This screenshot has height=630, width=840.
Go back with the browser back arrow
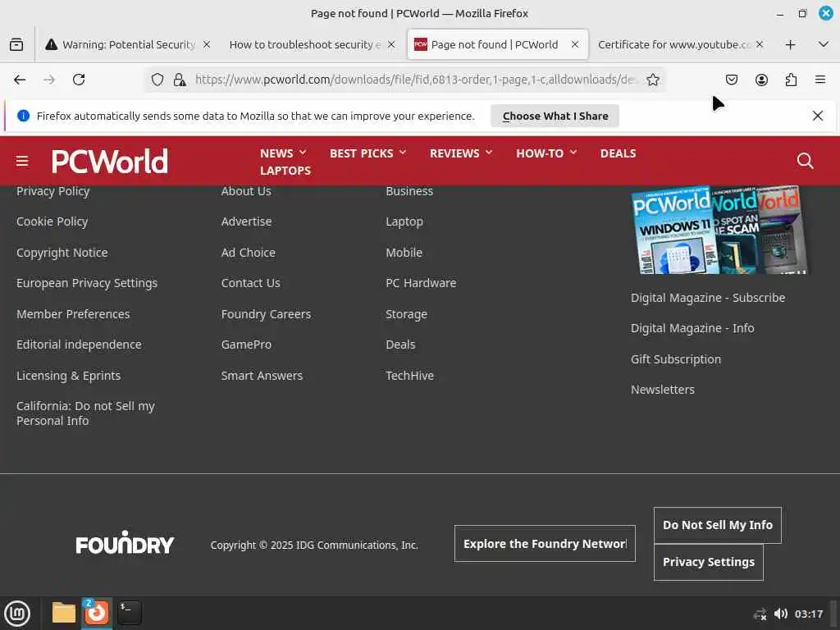(20, 80)
